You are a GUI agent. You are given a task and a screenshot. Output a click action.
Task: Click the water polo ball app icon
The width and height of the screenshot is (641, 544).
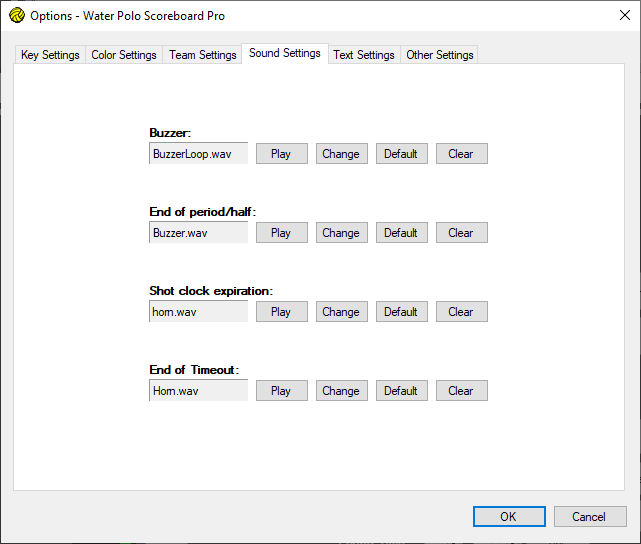click(x=16, y=16)
